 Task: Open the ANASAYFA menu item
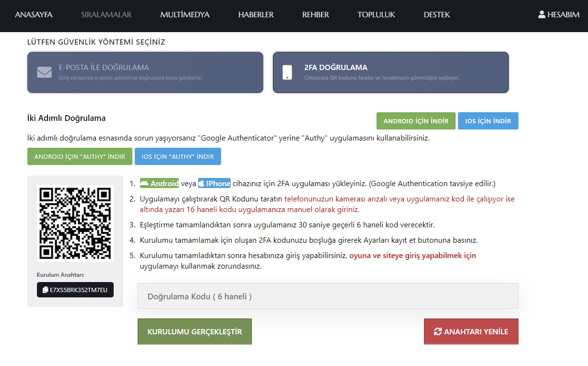pos(34,14)
